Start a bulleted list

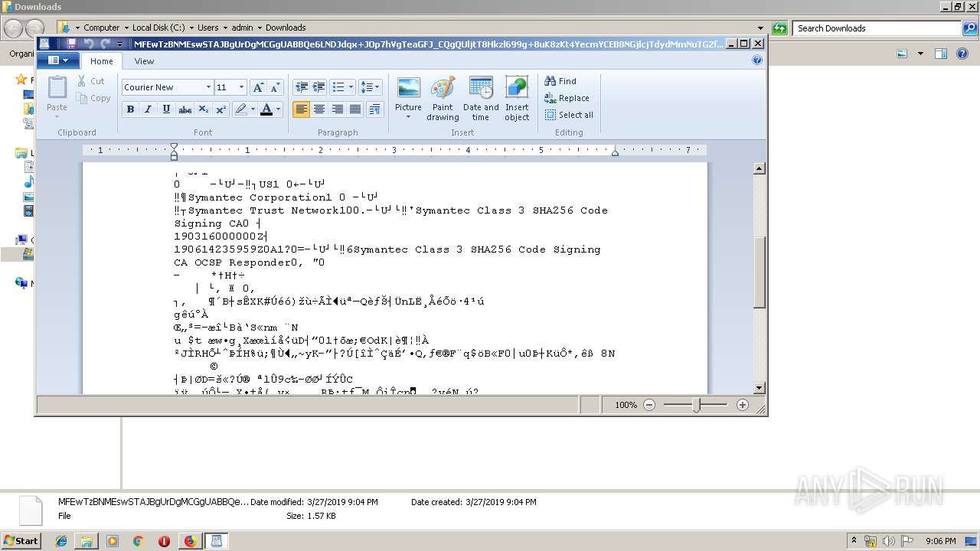(x=338, y=87)
